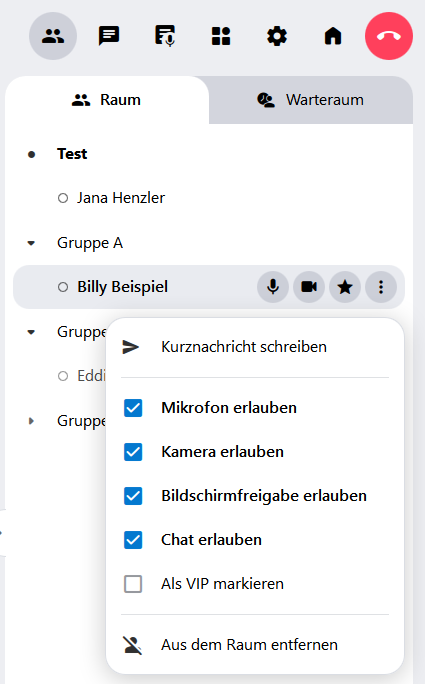425x684 pixels.
Task: Uncheck Mikrofon erlauben checkbox
Action: point(133,408)
